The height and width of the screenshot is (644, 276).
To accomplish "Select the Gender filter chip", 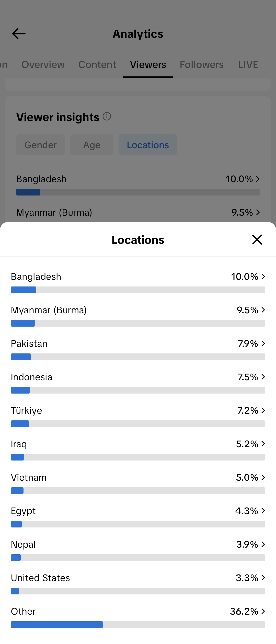I will point(40,145).
